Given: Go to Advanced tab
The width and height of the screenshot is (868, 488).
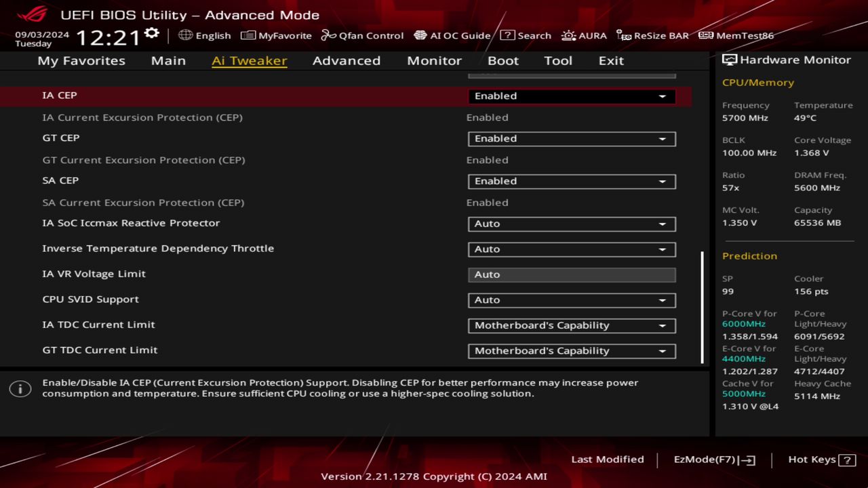Looking at the screenshot, I should tap(347, 60).
